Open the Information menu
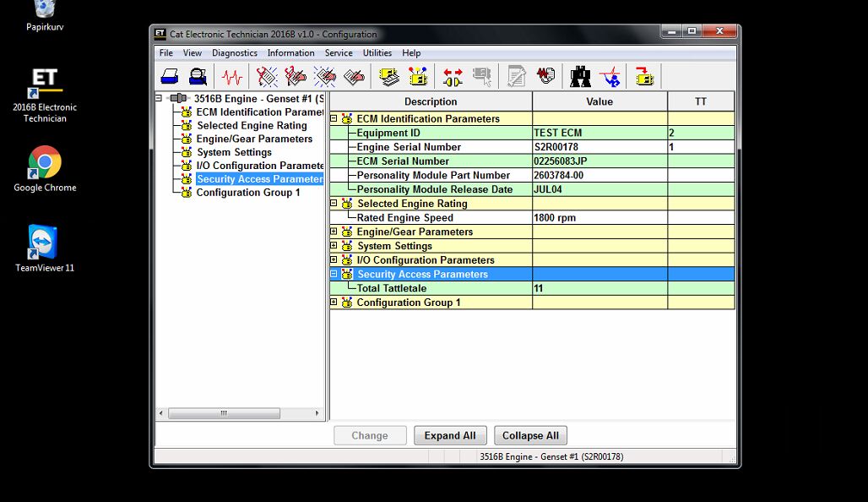Screen dimensions: 868x502 click(x=290, y=53)
